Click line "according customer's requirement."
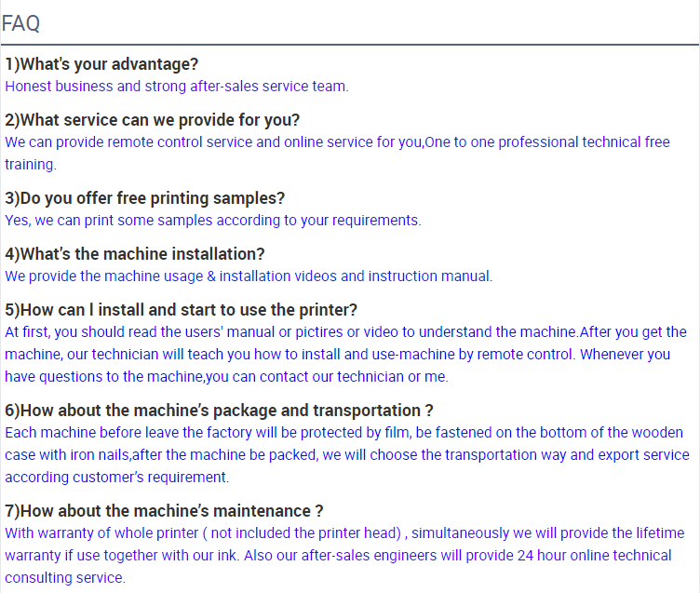700x593 pixels. tap(117, 478)
